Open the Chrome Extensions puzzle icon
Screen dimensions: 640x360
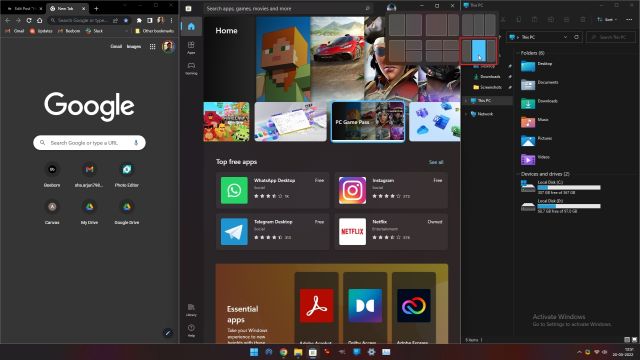tap(139, 20)
